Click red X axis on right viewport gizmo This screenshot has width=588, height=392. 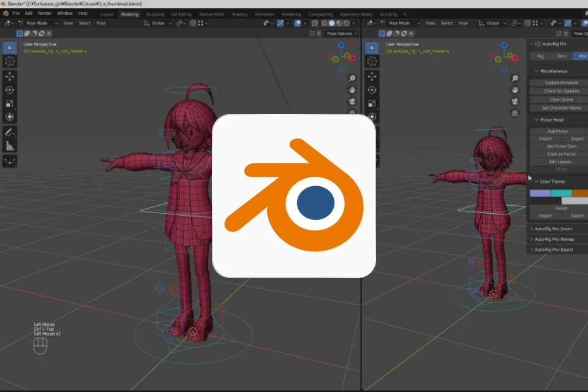pos(515,58)
